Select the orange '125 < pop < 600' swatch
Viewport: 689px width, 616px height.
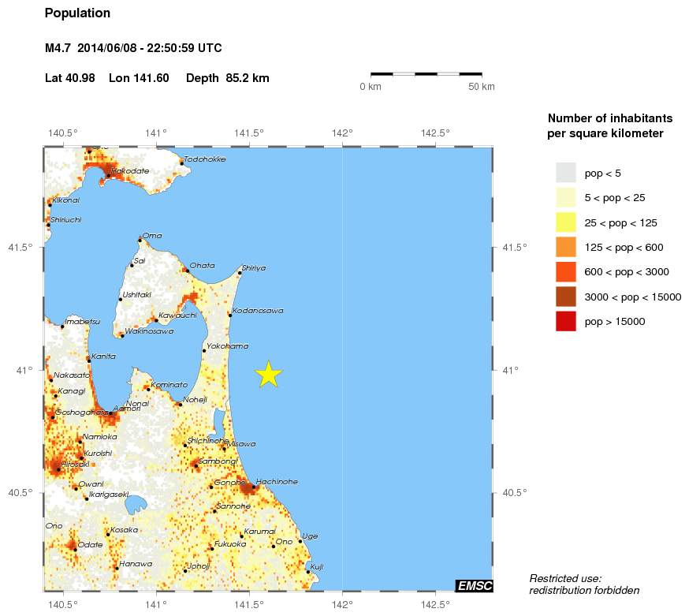[566, 247]
